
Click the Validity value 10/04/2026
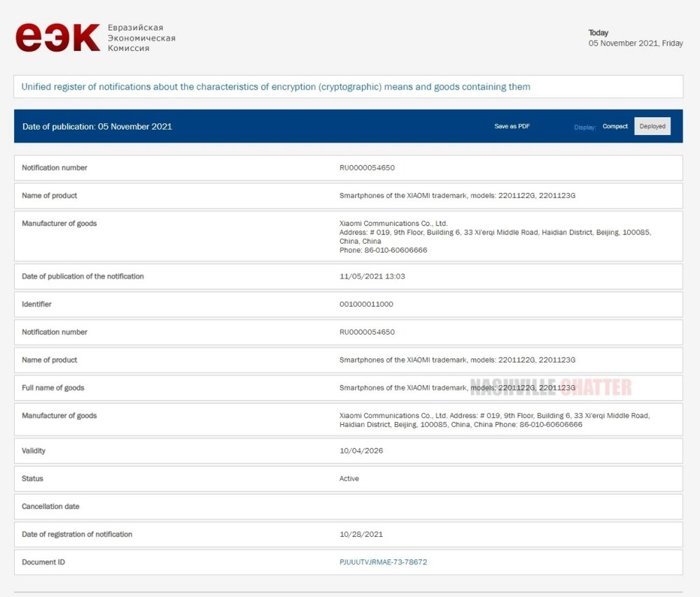[x=361, y=451]
